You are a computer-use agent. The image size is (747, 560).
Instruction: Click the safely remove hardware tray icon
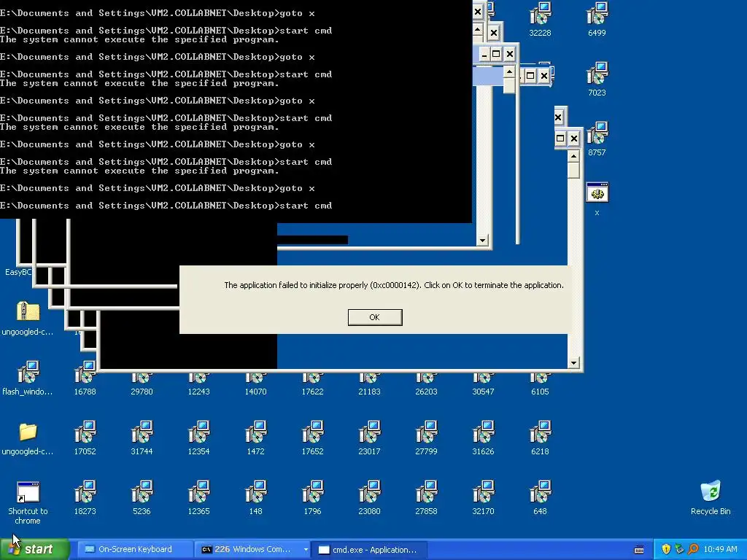(x=680, y=549)
